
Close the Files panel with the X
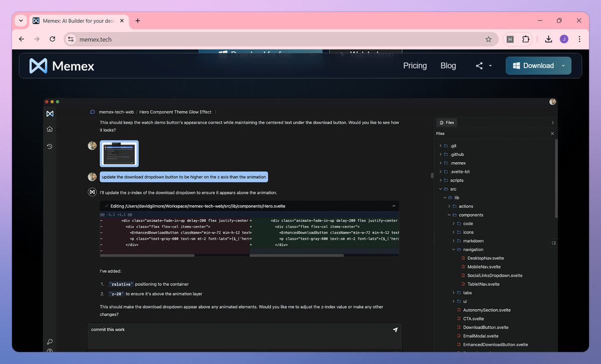552,134
